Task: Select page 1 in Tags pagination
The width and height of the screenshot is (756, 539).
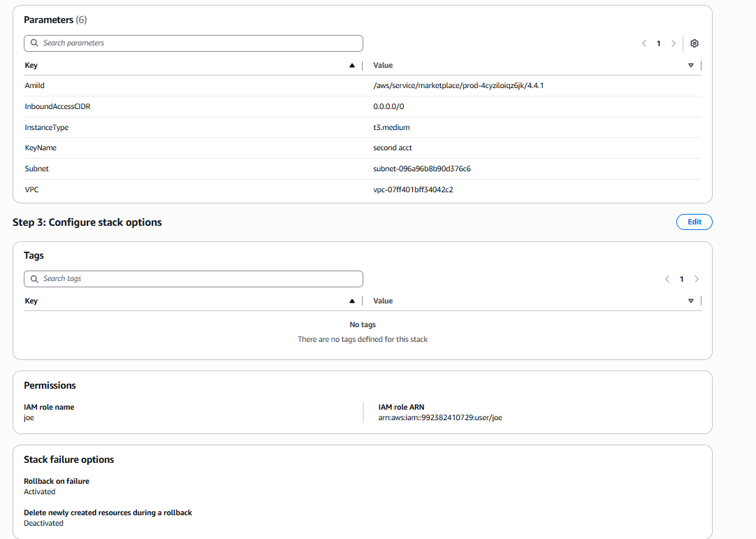Action: [x=682, y=279]
